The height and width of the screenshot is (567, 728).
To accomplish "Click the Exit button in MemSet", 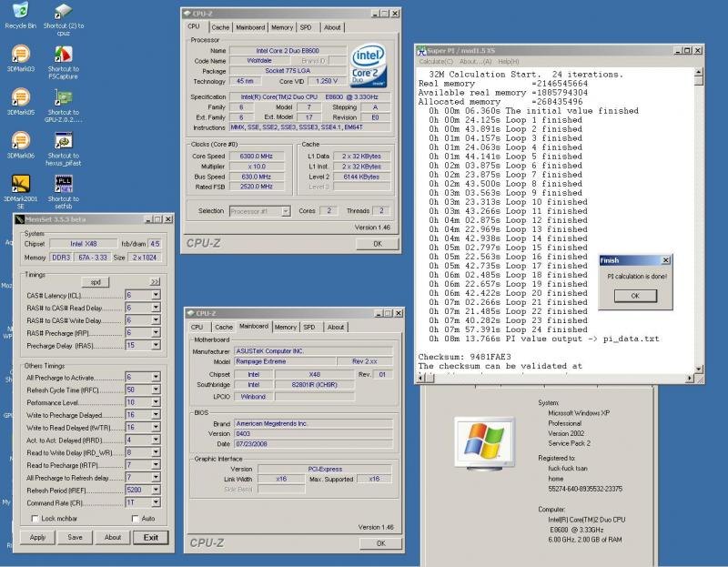I will click(x=150, y=537).
